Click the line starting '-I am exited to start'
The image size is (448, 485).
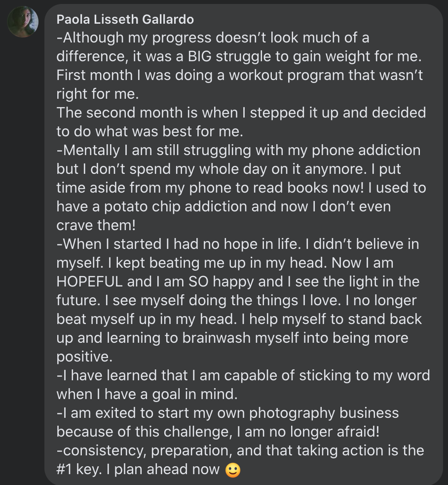[228, 413]
